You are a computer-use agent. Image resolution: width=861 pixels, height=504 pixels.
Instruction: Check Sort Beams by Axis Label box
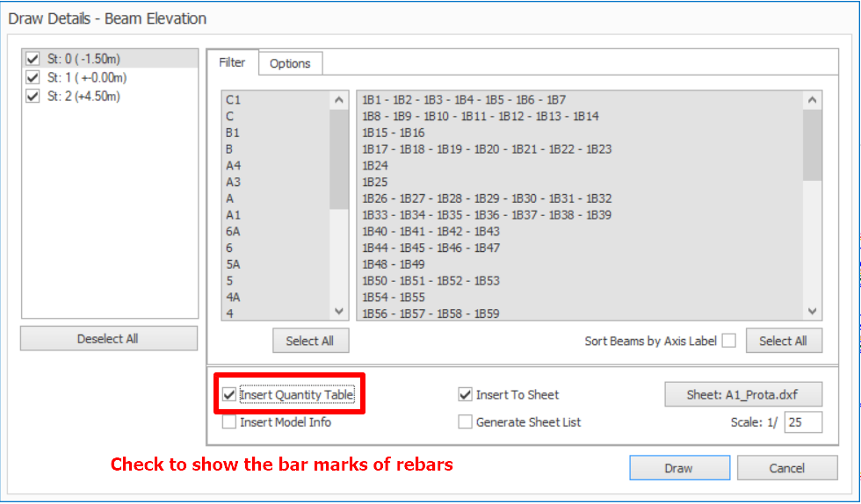[728, 341]
